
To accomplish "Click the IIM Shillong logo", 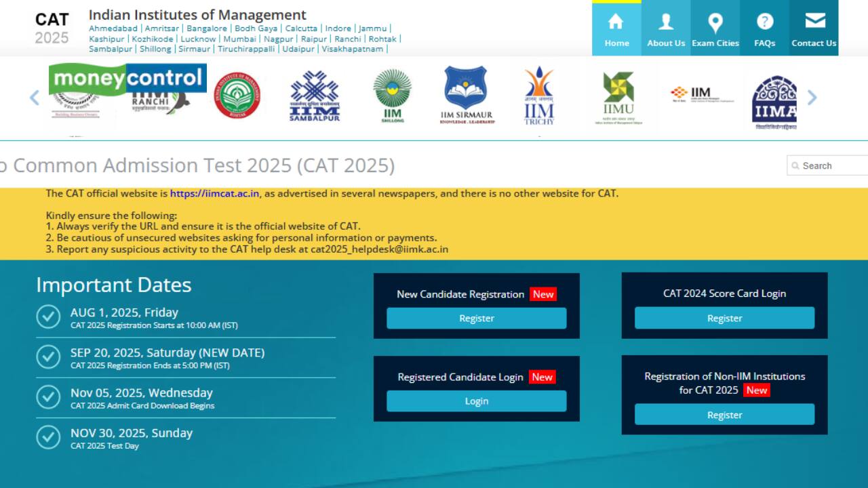I will click(392, 96).
